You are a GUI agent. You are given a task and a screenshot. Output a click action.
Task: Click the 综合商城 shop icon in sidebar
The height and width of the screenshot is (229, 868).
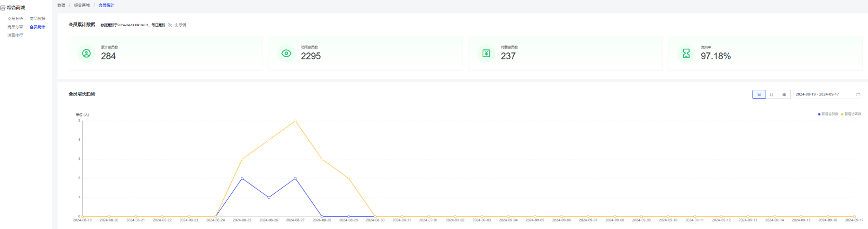(x=3, y=8)
